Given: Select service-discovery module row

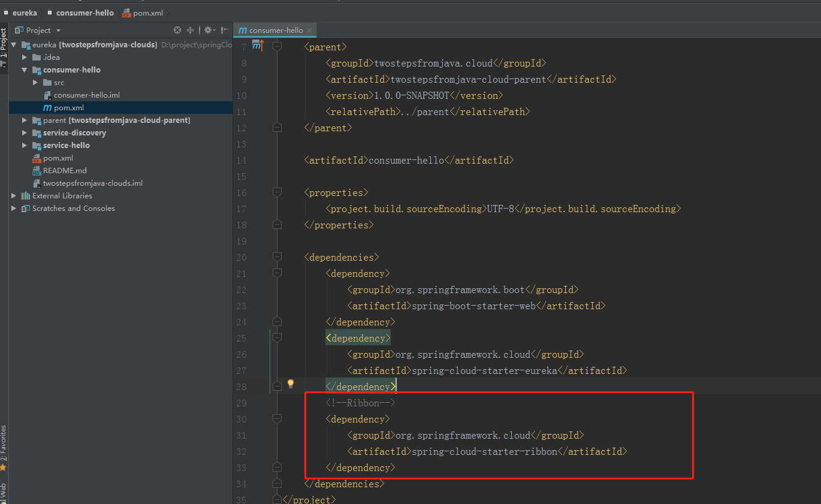Looking at the screenshot, I should point(120,133).
